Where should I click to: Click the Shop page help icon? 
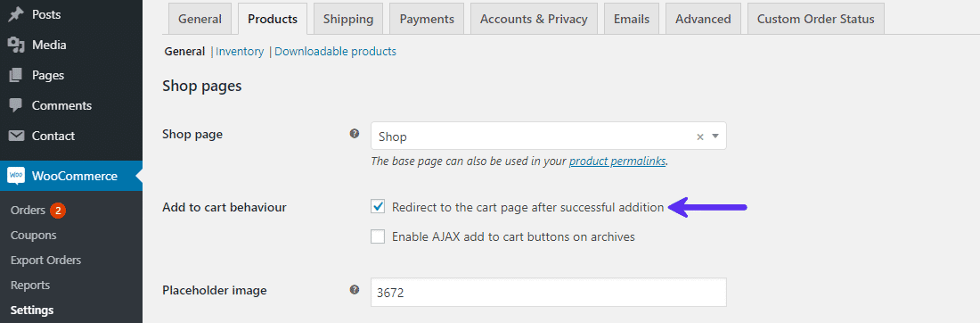[x=355, y=133]
